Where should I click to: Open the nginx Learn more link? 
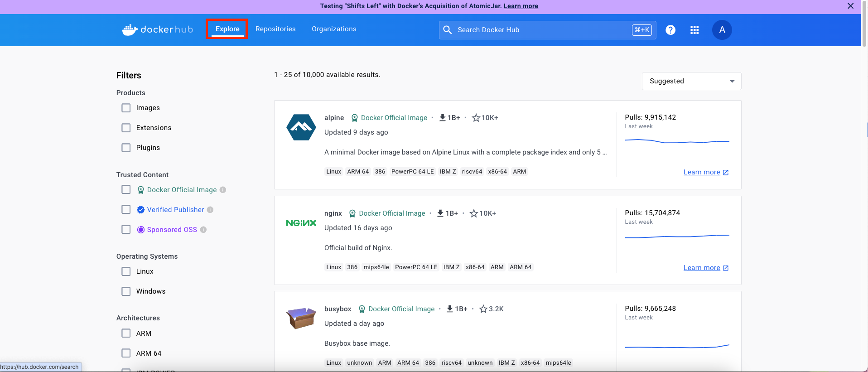click(x=702, y=268)
